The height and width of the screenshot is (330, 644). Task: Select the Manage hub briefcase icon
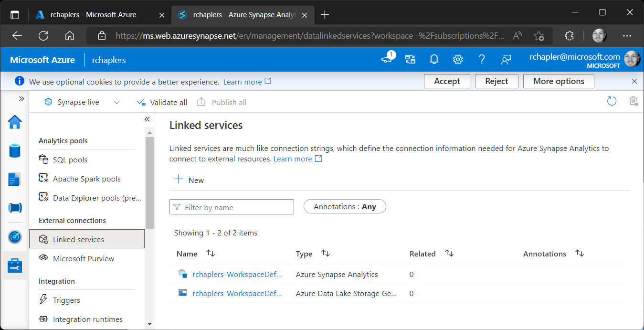click(x=15, y=266)
